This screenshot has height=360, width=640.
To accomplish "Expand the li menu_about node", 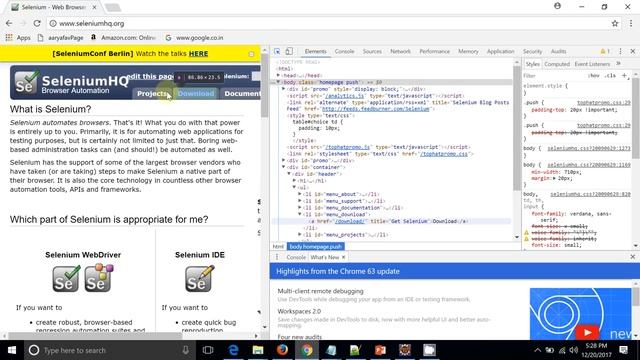I will click(x=300, y=194).
